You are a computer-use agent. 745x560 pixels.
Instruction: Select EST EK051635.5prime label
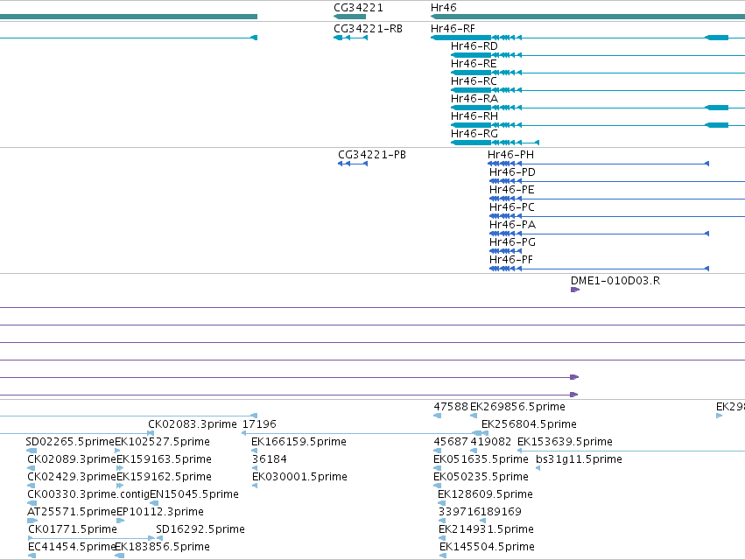coord(481,459)
